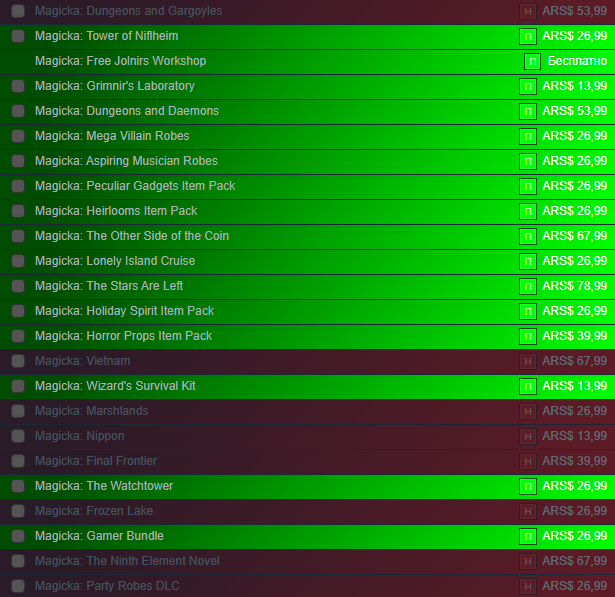Toggle Lonely Island Cruise checkbox
This screenshot has width=615, height=597.
(18, 261)
